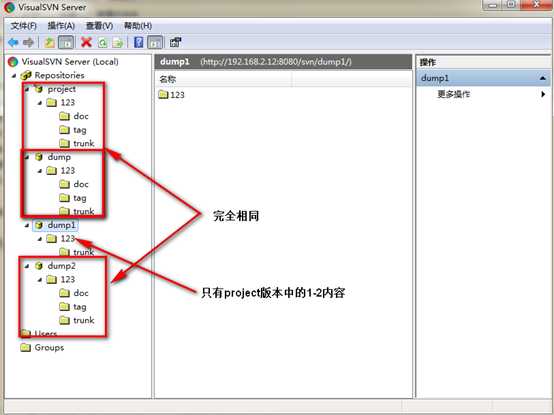Toggle the show/hide action pane icon
This screenshot has width=554, height=415.
tap(155, 43)
